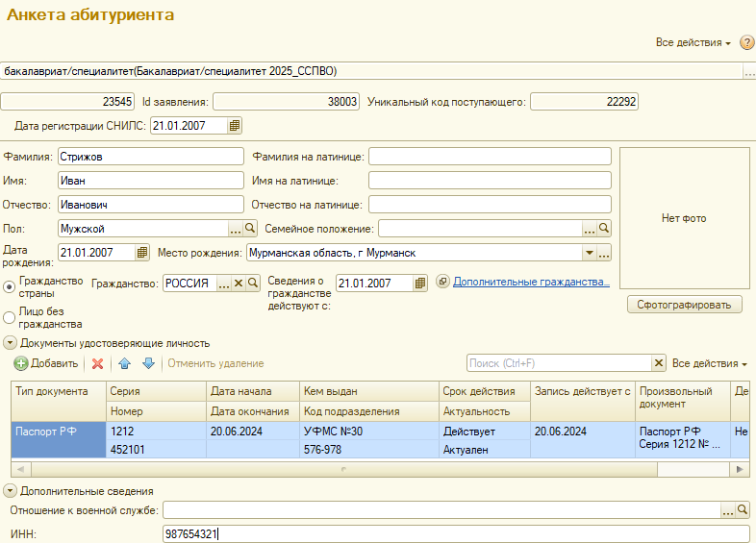Clear the Гражданство field with X icon
The height and width of the screenshot is (543, 756).
pos(239,284)
